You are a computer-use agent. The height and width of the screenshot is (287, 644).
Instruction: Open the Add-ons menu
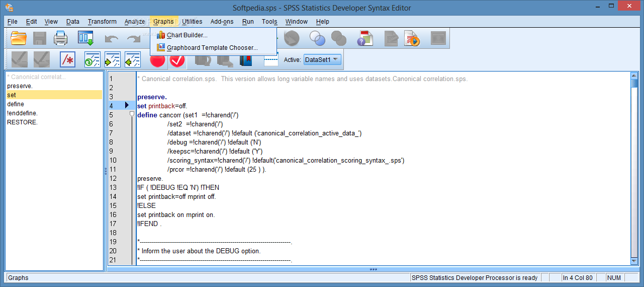[222, 22]
